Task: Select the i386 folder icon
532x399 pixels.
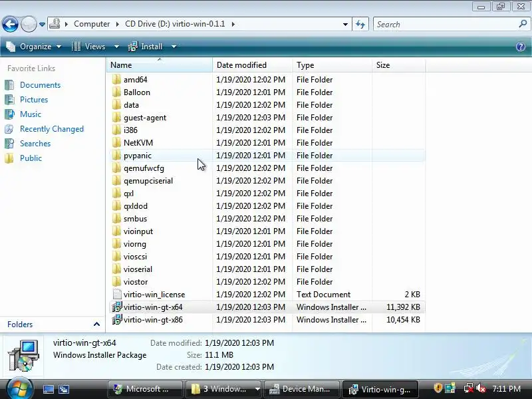Action: pyautogui.click(x=116, y=130)
